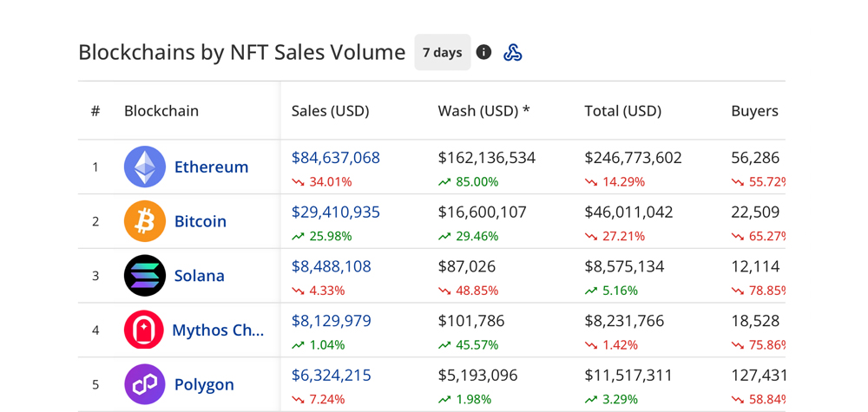Screen dimensions: 868x412
Task: Click the blue webhook icon in the title
Action: (x=513, y=53)
